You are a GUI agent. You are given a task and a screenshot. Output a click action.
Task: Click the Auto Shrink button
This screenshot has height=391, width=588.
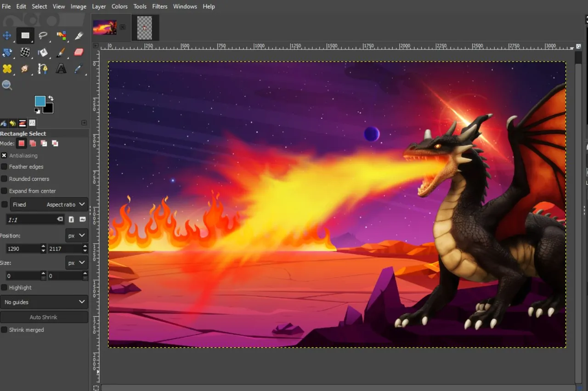pyautogui.click(x=44, y=317)
